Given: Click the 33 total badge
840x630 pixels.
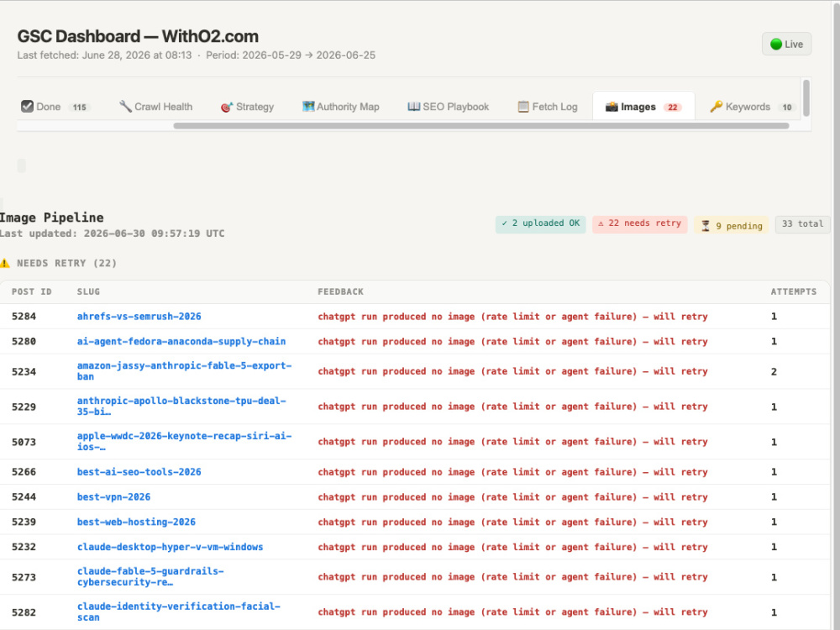Looking at the screenshot, I should [x=802, y=224].
